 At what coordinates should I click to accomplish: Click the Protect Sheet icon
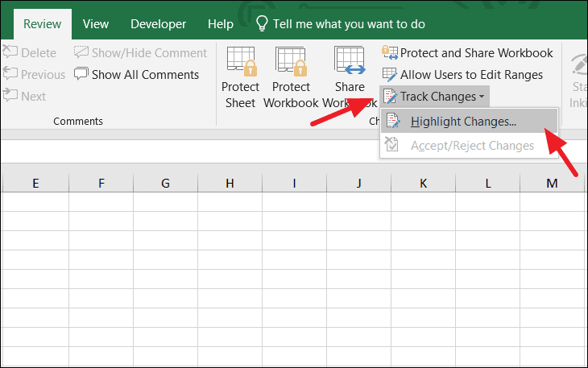[x=240, y=61]
